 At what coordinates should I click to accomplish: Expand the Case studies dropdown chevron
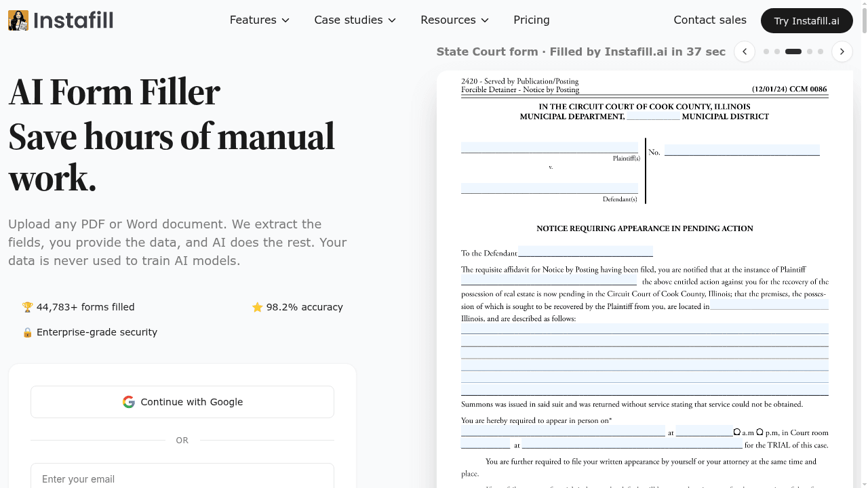tap(392, 20)
